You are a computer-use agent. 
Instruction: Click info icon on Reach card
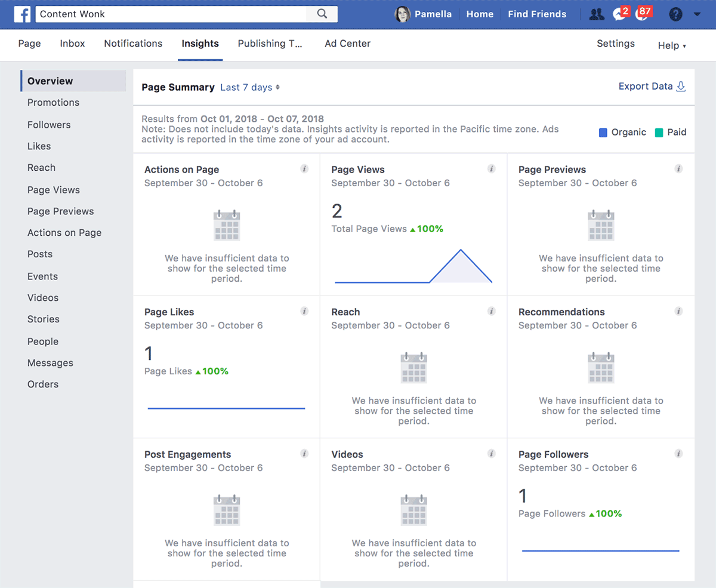[x=492, y=311]
